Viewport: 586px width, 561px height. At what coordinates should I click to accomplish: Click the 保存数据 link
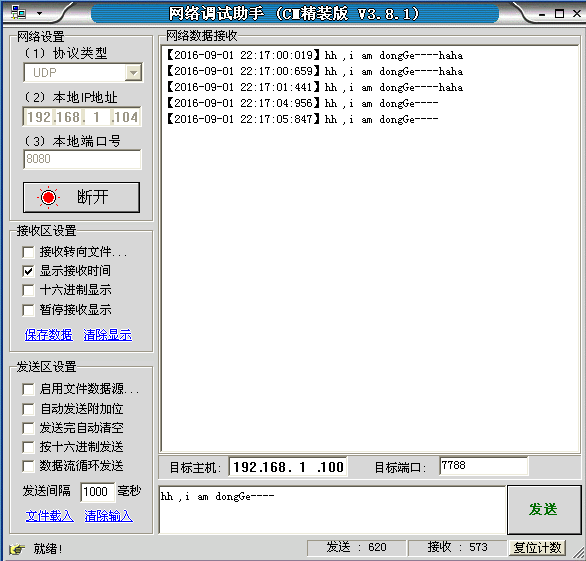(49, 335)
